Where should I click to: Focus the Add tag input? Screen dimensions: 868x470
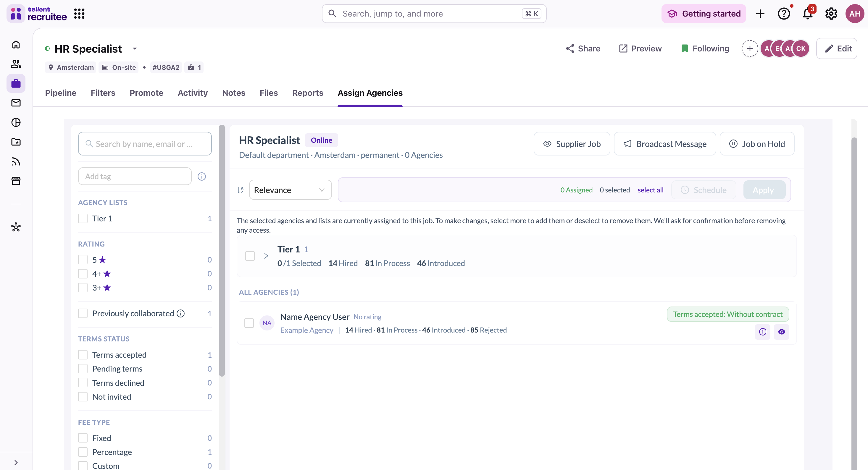(135, 176)
